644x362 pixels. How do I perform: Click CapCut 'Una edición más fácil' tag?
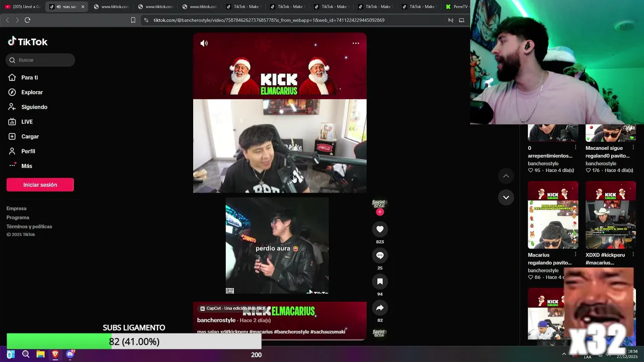pos(232,308)
